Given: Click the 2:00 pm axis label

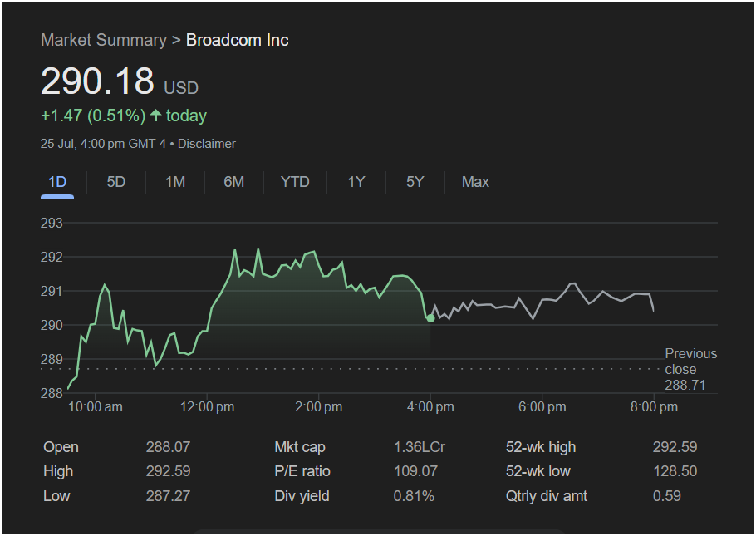Looking at the screenshot, I should coord(319,406).
